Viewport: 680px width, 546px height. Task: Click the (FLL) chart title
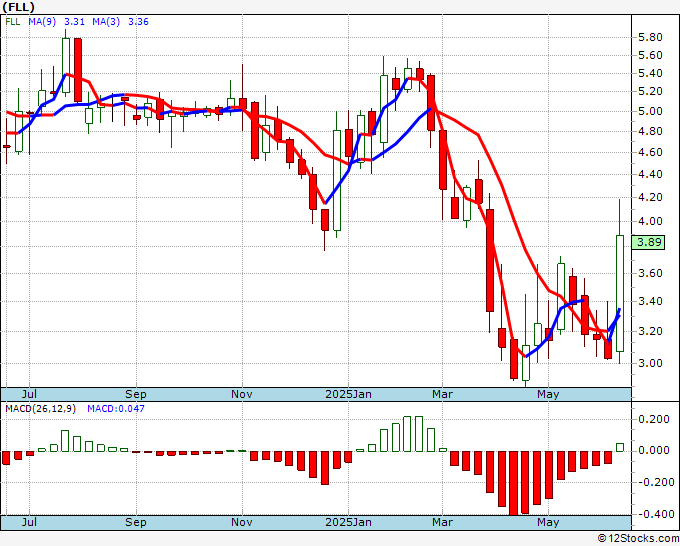click(18, 7)
